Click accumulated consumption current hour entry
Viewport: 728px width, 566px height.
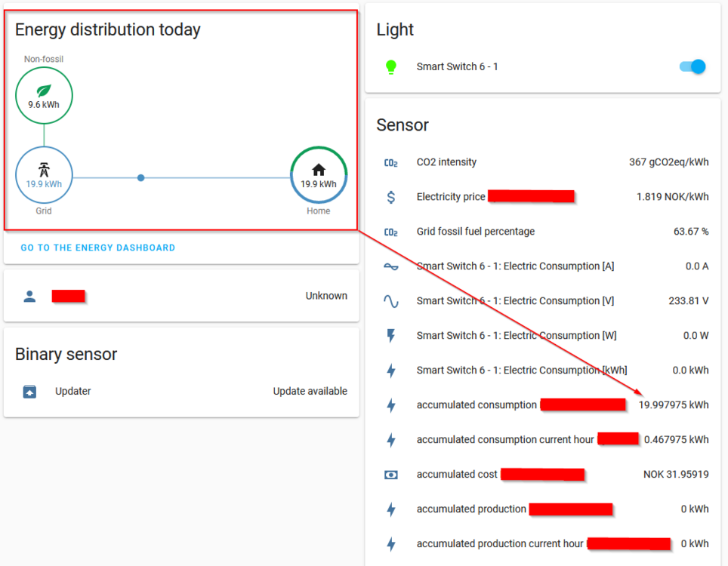(x=504, y=440)
